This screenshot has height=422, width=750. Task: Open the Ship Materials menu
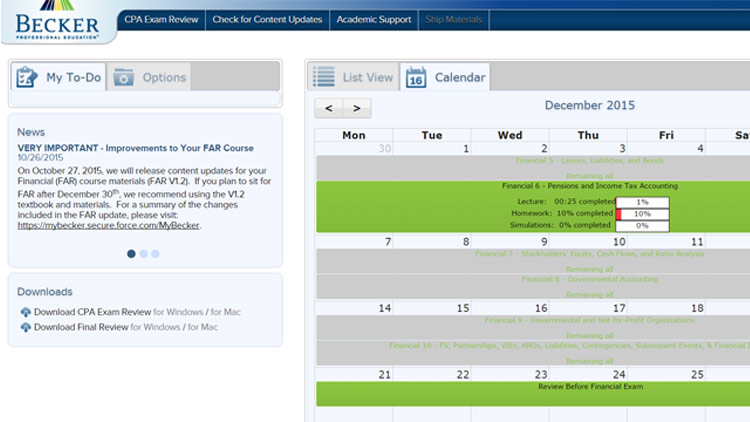click(453, 20)
